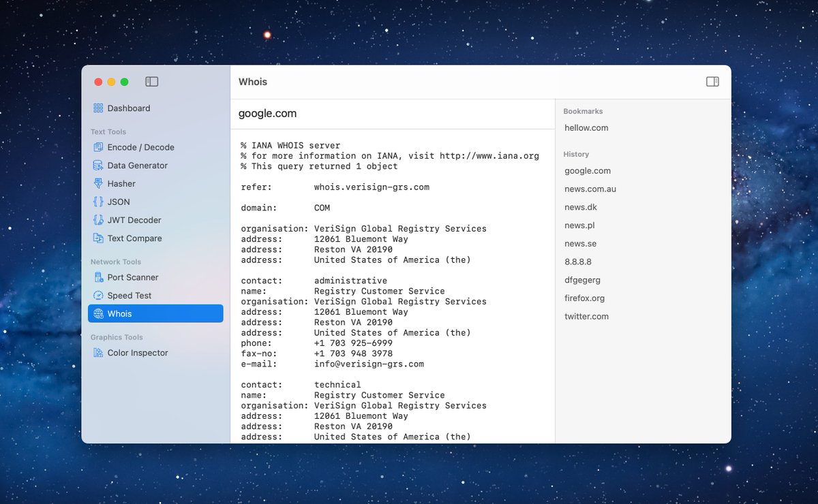Maximize the window with green button
The image size is (818, 504).
(x=124, y=82)
